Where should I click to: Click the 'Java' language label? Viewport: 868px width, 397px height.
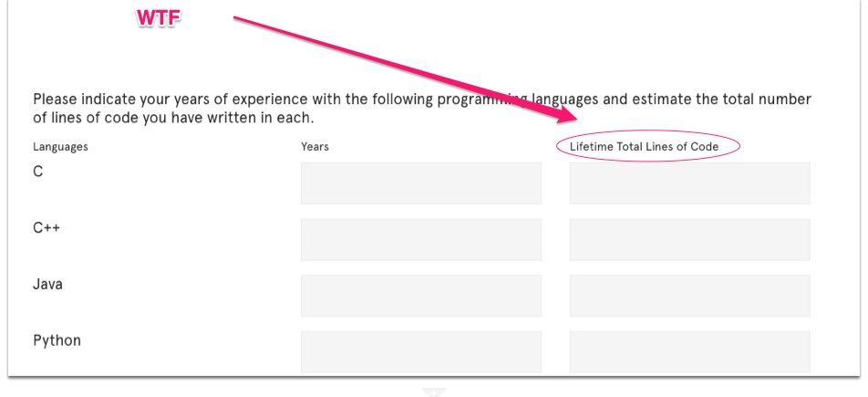coord(47,285)
